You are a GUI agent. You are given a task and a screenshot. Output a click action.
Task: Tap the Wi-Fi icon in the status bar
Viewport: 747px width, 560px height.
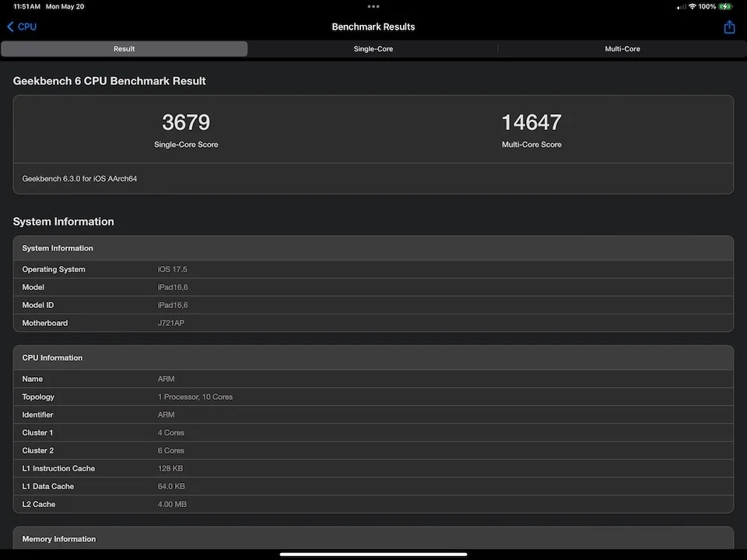(692, 6)
